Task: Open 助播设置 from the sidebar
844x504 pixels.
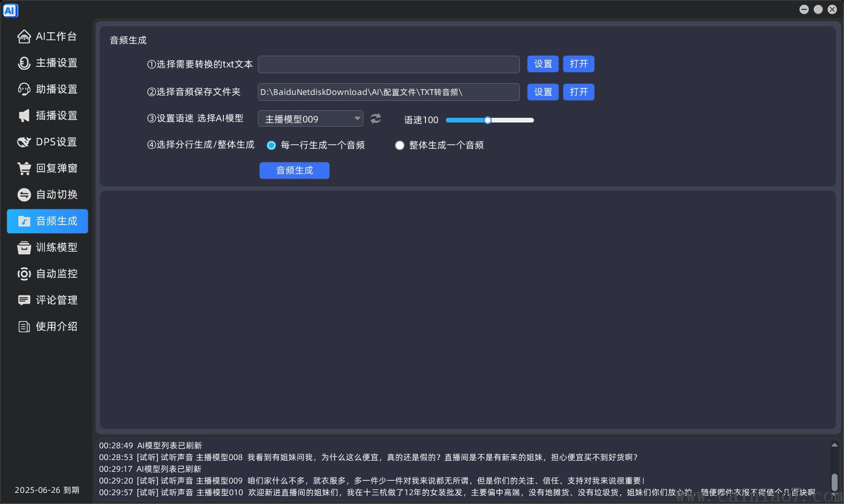Action: (47, 88)
